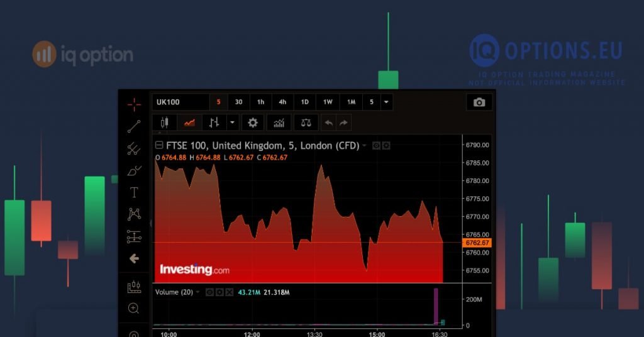Screen dimensions: 644x337
Task: Select the 1W interval
Action: (328, 102)
